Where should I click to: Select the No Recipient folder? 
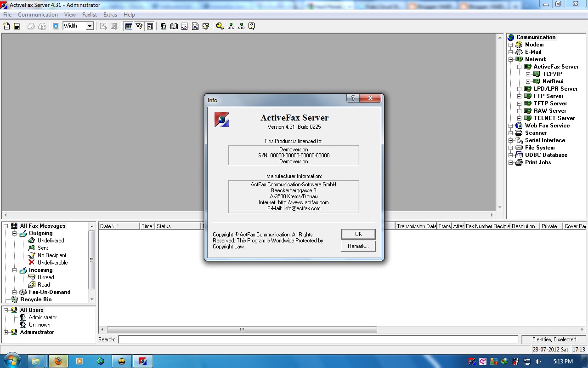[x=52, y=255]
